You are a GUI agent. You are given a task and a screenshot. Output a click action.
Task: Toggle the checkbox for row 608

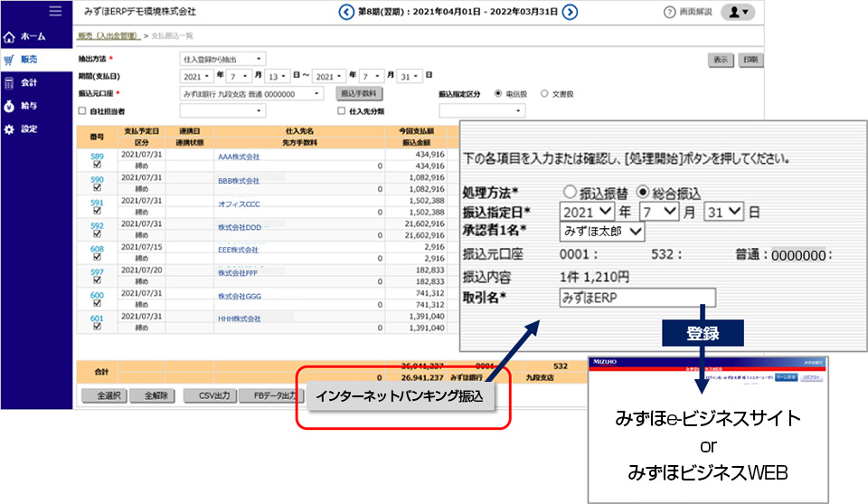click(x=97, y=257)
